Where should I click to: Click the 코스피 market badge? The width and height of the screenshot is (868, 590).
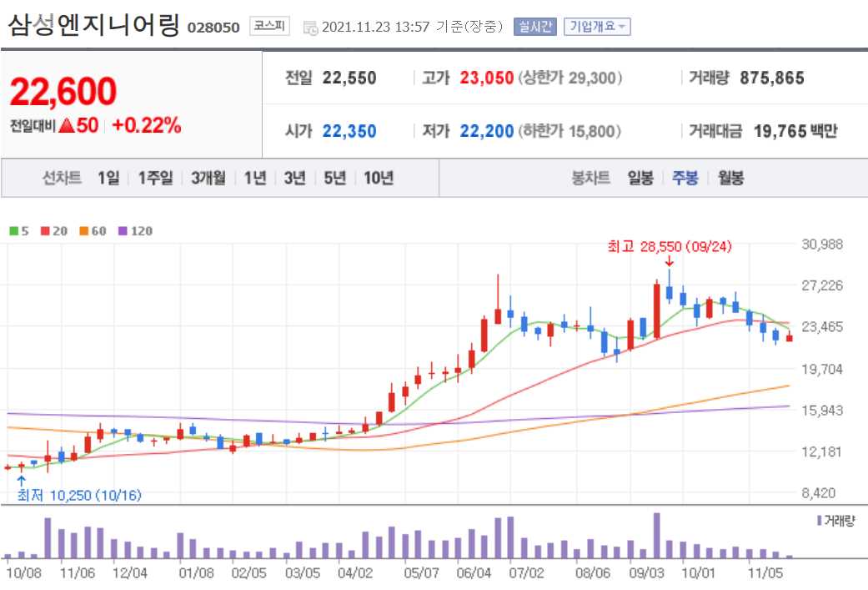[x=268, y=26]
